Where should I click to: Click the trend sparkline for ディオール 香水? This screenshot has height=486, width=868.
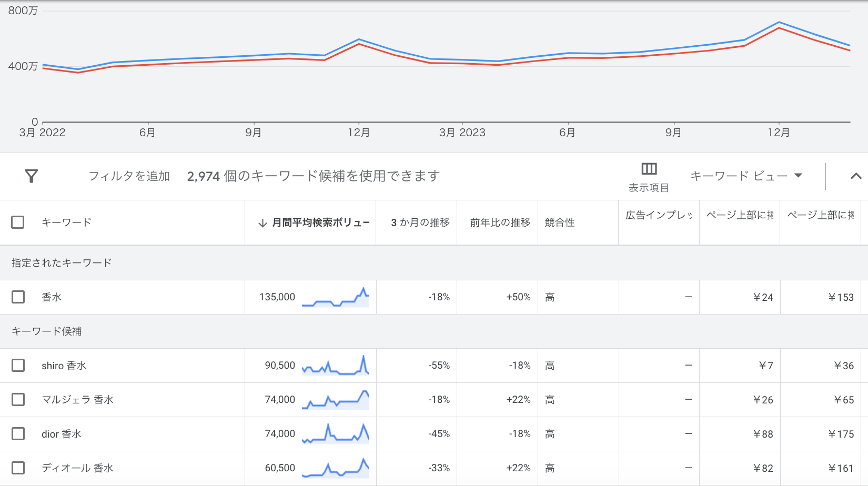pos(336,467)
